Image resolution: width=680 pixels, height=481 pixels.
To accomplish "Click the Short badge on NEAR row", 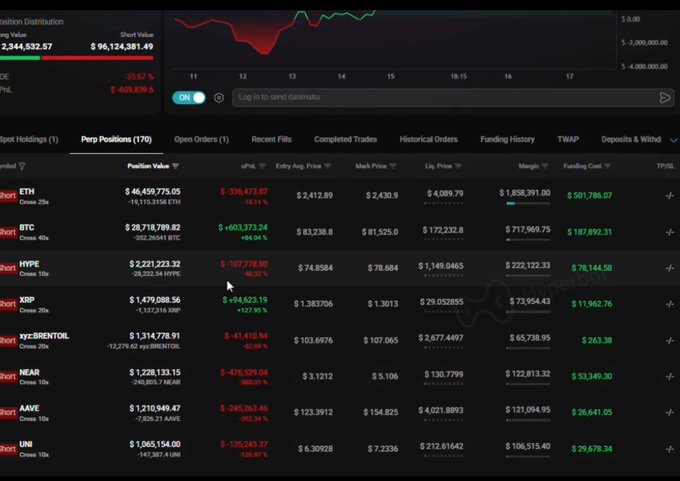I will (8, 376).
